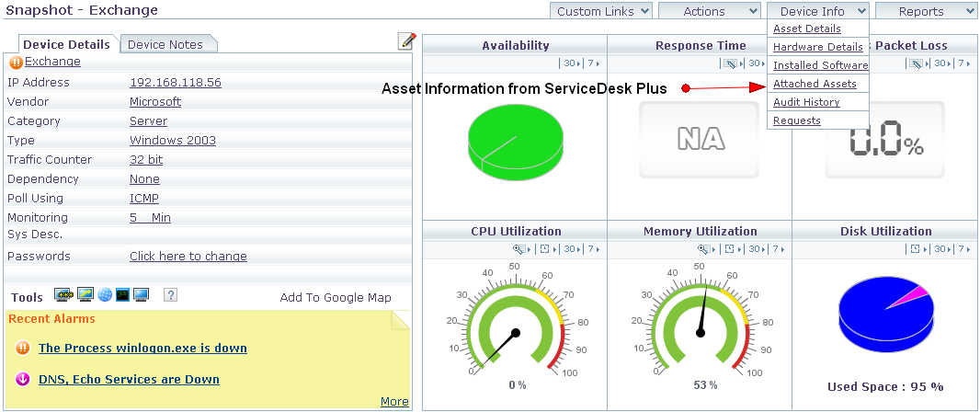Click Add To Google Map
This screenshot has width=980, height=412.
click(336, 297)
